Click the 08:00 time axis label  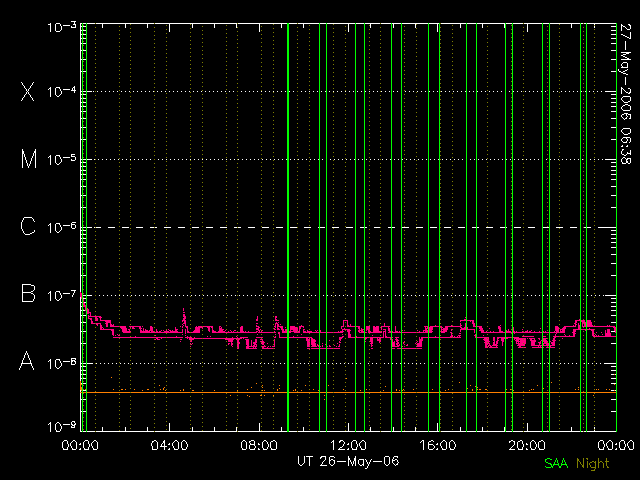259,445
